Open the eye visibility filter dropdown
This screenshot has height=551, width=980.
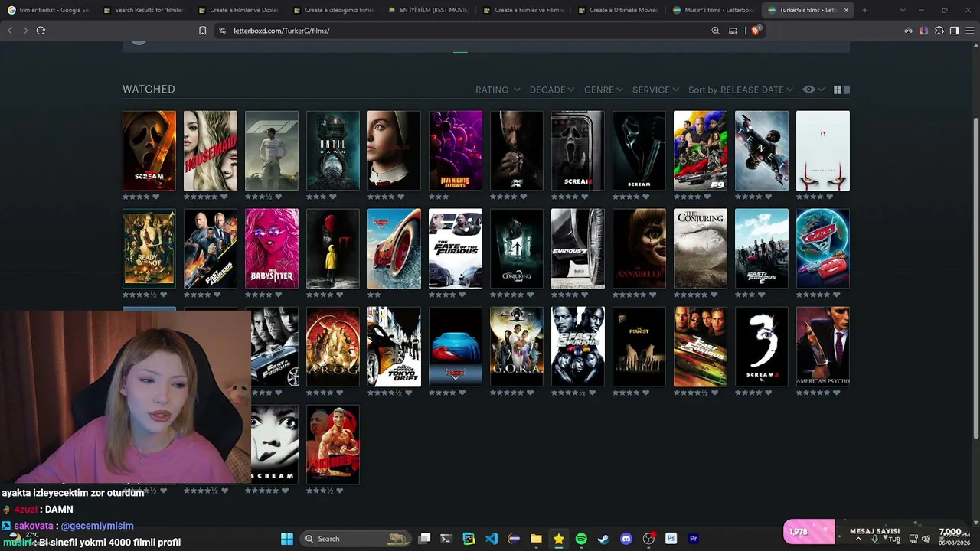(x=812, y=90)
